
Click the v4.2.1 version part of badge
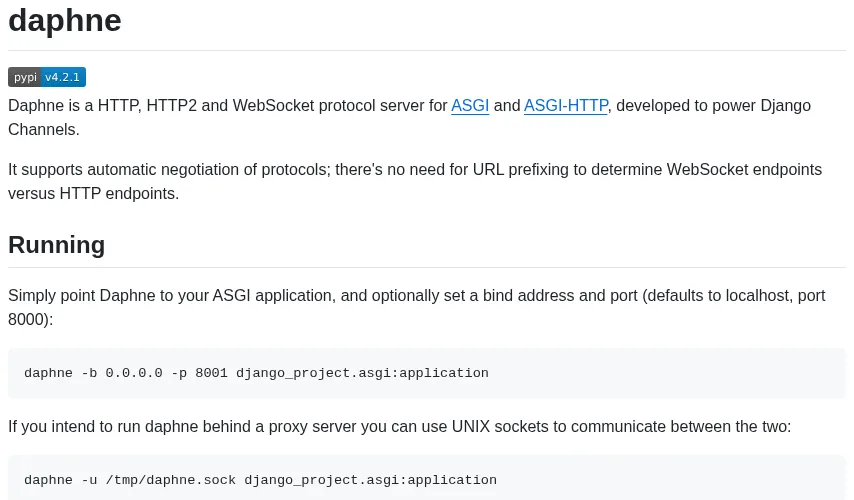click(x=63, y=77)
